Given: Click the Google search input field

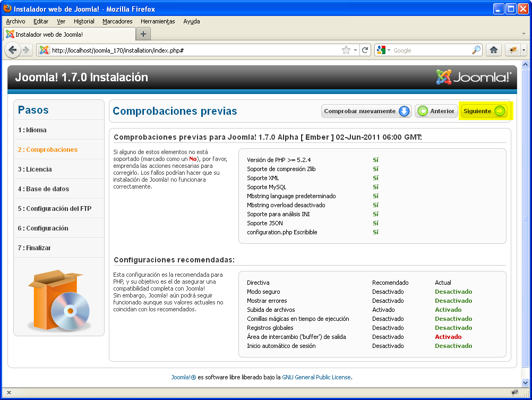Looking at the screenshot, I should coord(431,50).
